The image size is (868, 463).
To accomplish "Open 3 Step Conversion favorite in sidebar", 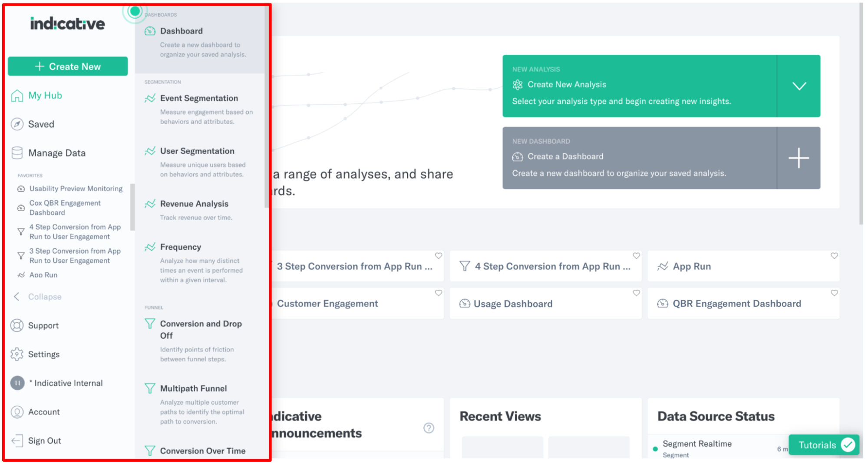I will coord(75,256).
